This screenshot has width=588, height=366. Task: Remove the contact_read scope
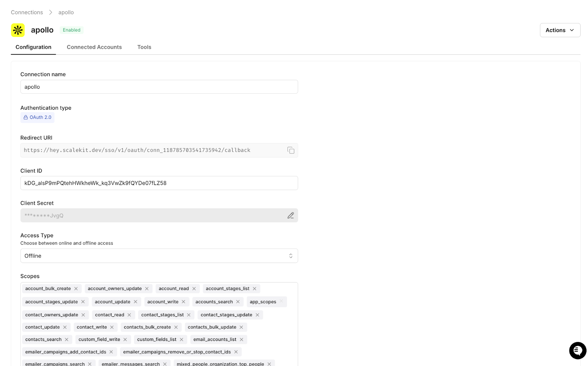129,315
